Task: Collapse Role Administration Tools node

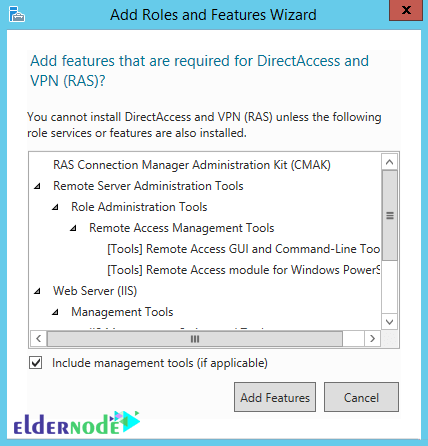Action: [55, 207]
